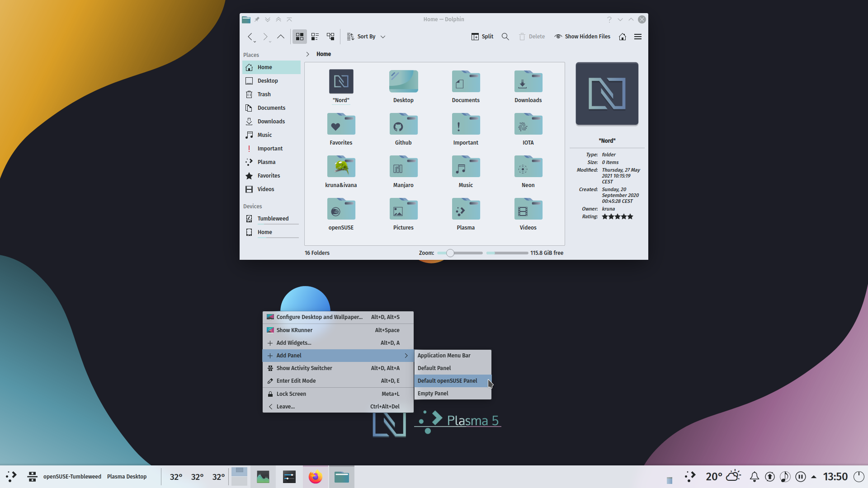Select Empty Panel option
Image resolution: width=868 pixels, height=488 pixels.
pyautogui.click(x=453, y=394)
